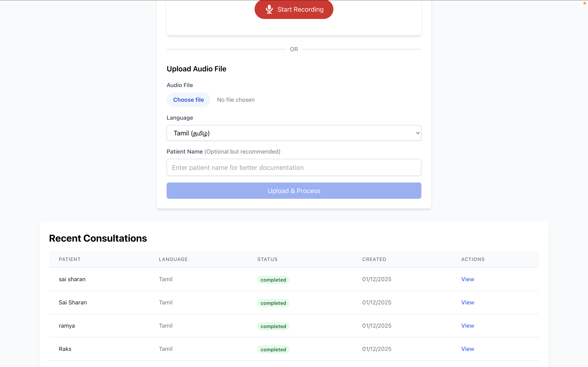Click the Choose file button
This screenshot has height=367, width=588.
(188, 100)
